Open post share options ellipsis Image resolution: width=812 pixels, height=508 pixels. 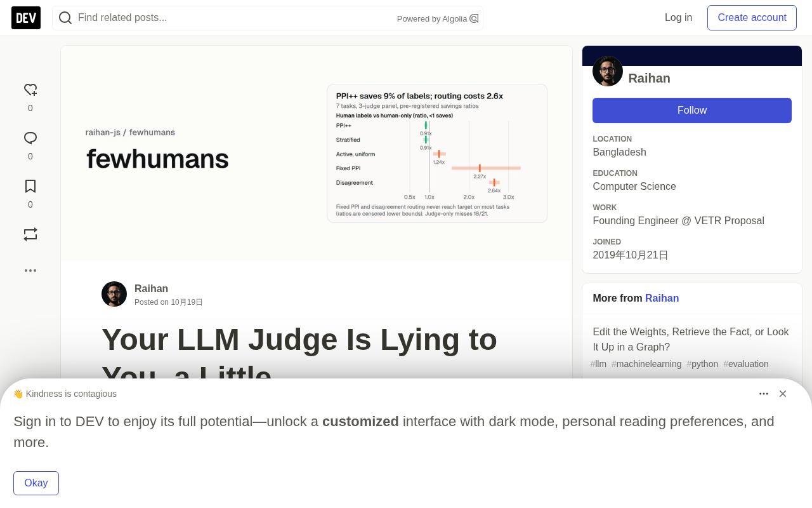point(30,271)
